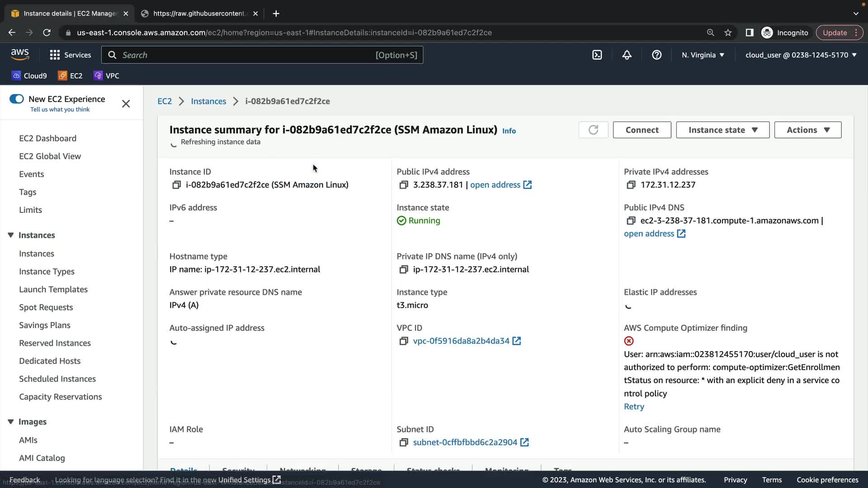Open the Instance state dropdown
Screen dimensions: 868x488
722,130
